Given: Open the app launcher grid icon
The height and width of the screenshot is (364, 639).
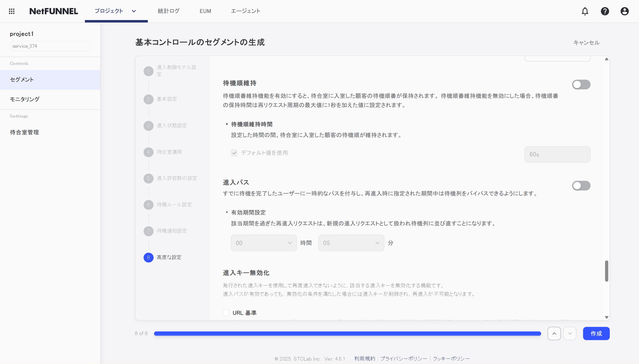Looking at the screenshot, I should click(x=12, y=11).
